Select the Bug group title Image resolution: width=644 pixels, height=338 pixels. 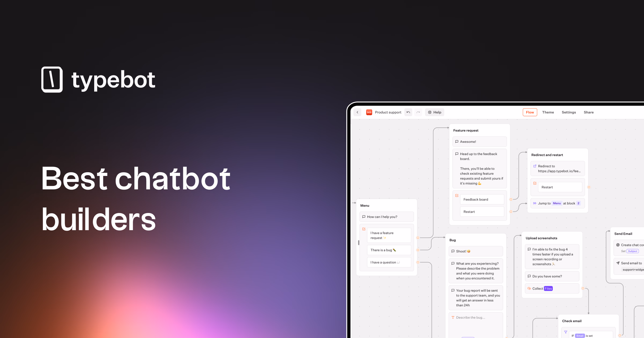click(x=452, y=240)
